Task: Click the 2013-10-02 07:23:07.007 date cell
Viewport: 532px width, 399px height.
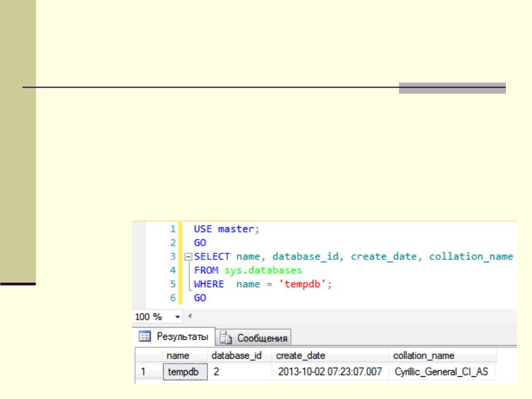Action: pos(330,371)
